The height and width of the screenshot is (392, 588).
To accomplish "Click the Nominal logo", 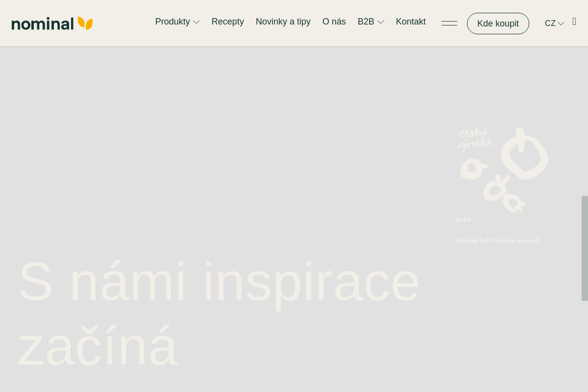I will 52,24.
